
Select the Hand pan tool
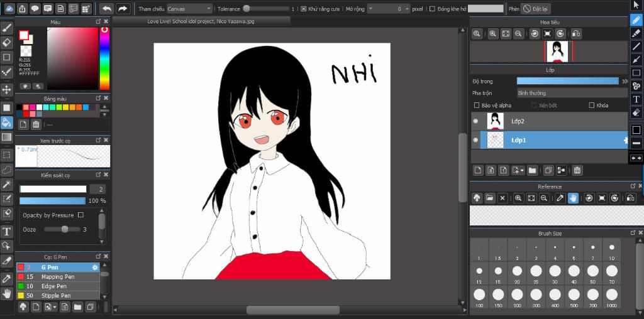tap(6, 293)
